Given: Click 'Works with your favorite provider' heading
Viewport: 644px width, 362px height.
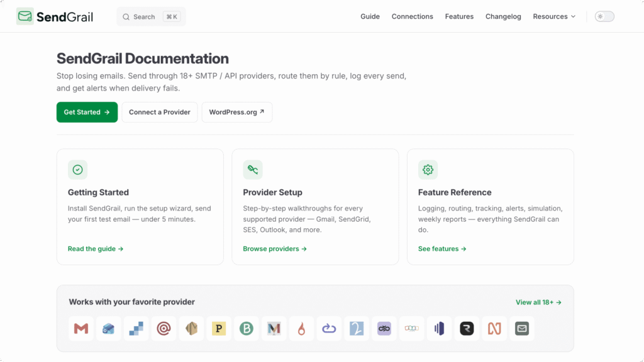Looking at the screenshot, I should point(132,302).
